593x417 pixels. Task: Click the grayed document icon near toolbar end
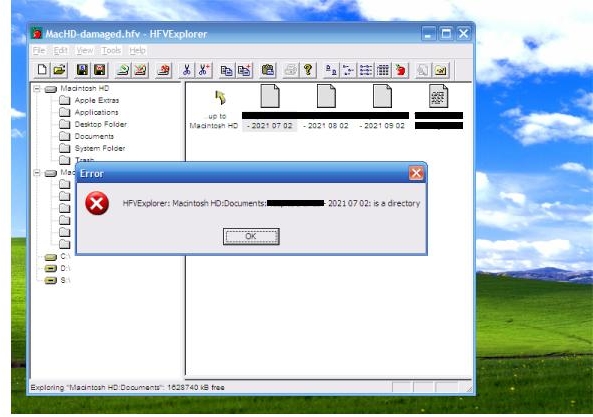click(x=423, y=70)
